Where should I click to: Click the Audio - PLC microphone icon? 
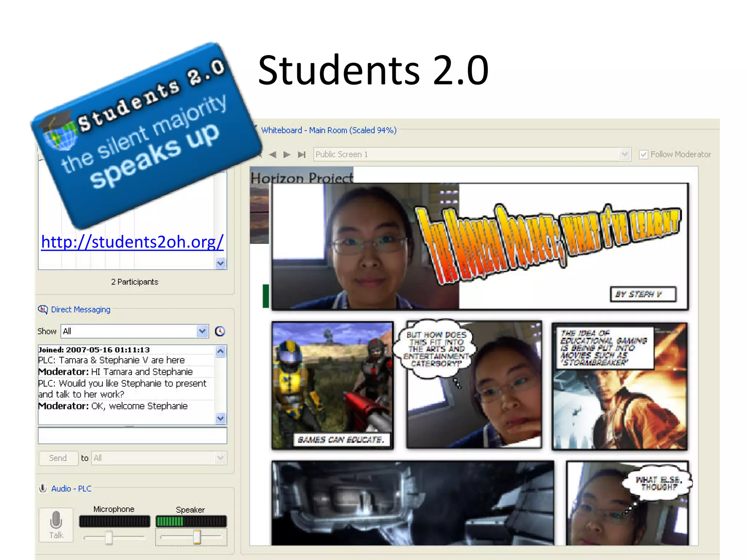43,488
